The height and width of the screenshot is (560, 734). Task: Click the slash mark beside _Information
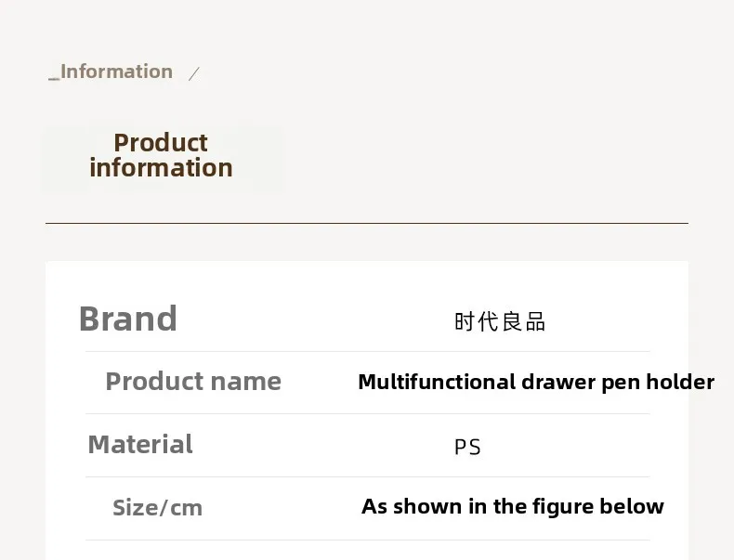(193, 73)
